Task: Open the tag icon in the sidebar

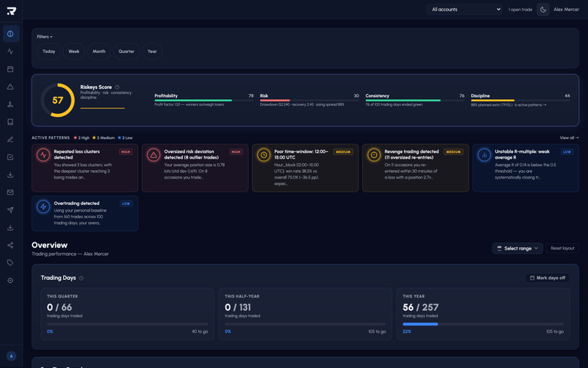Action: (x=10, y=263)
